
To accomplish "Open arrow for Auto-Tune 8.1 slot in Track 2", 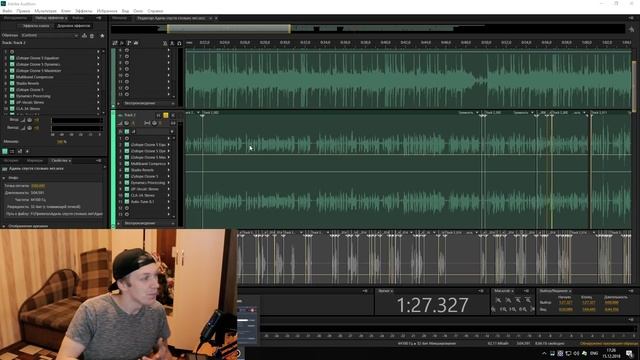I will tap(168, 202).
